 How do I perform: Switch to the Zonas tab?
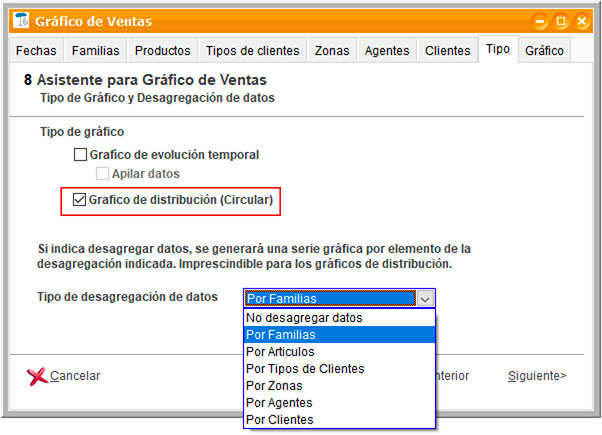pyautogui.click(x=332, y=50)
